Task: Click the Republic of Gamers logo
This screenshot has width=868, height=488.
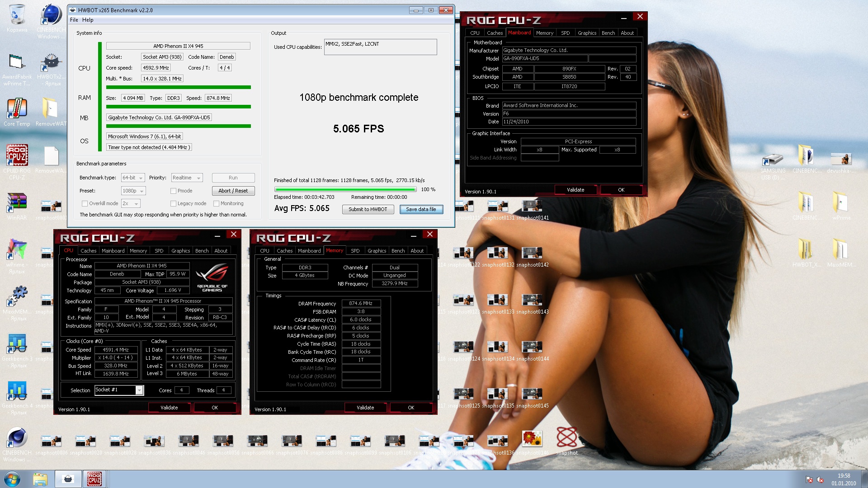Action: point(212,277)
